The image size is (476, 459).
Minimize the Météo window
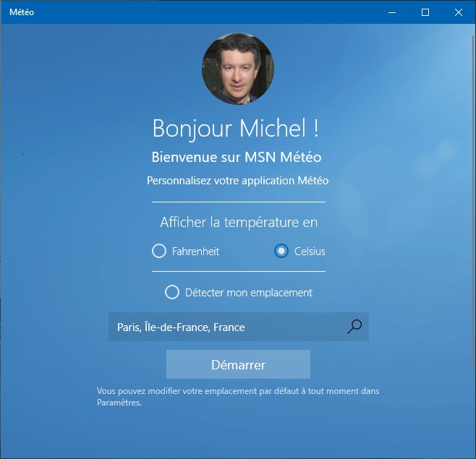[x=392, y=12]
